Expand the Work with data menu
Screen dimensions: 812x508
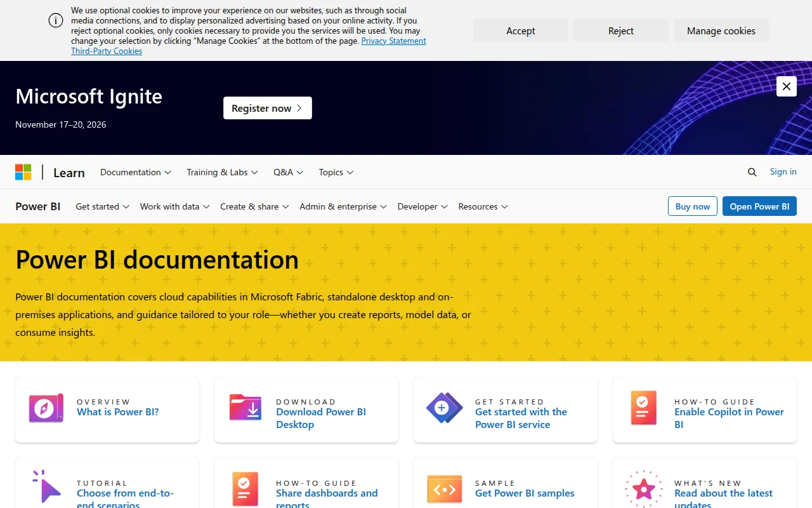click(175, 206)
